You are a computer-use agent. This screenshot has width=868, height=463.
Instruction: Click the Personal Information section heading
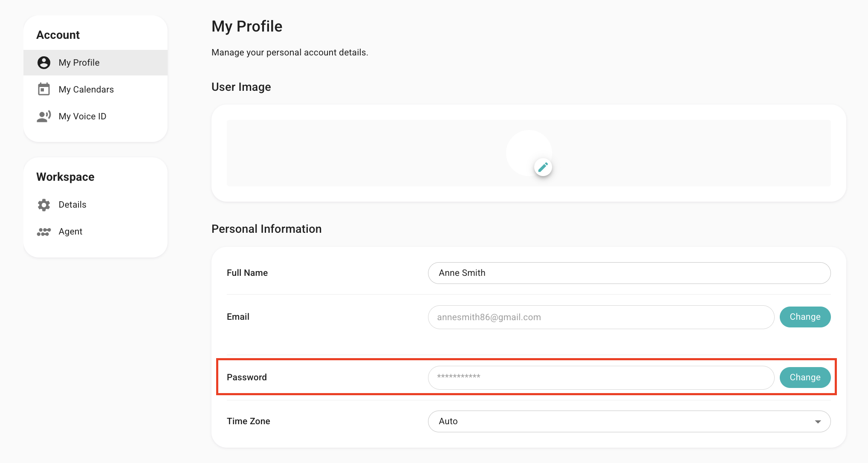[266, 229]
